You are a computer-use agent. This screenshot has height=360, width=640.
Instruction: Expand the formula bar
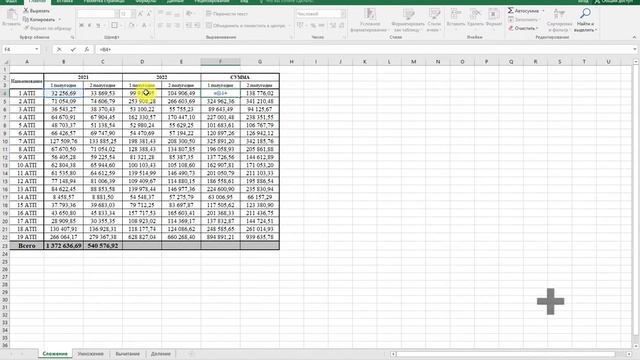coord(635,49)
